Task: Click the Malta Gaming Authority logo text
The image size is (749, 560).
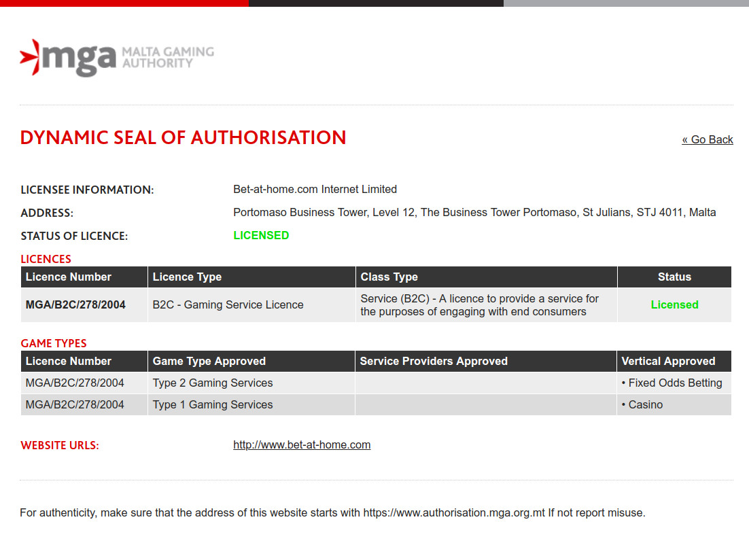Action: point(167,57)
